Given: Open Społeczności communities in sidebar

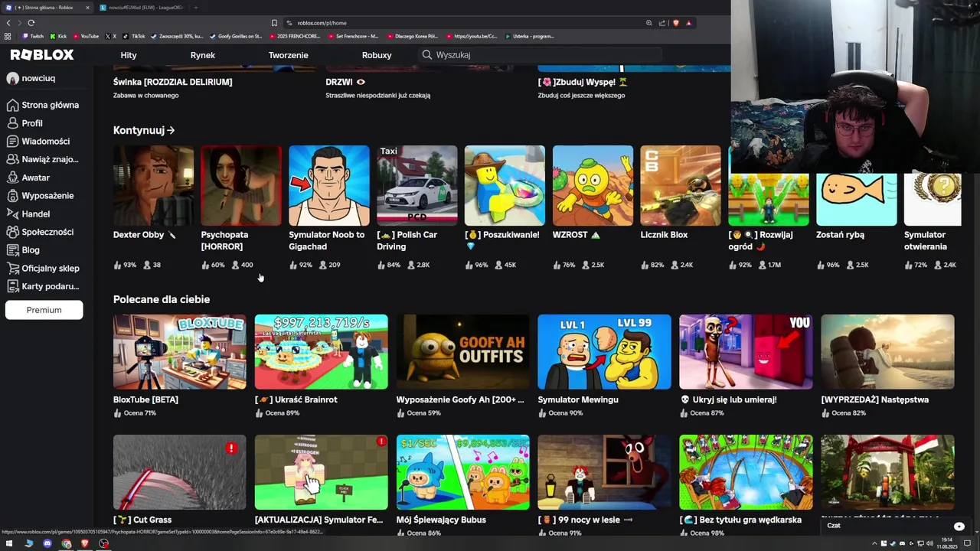Looking at the screenshot, I should 41,232.
